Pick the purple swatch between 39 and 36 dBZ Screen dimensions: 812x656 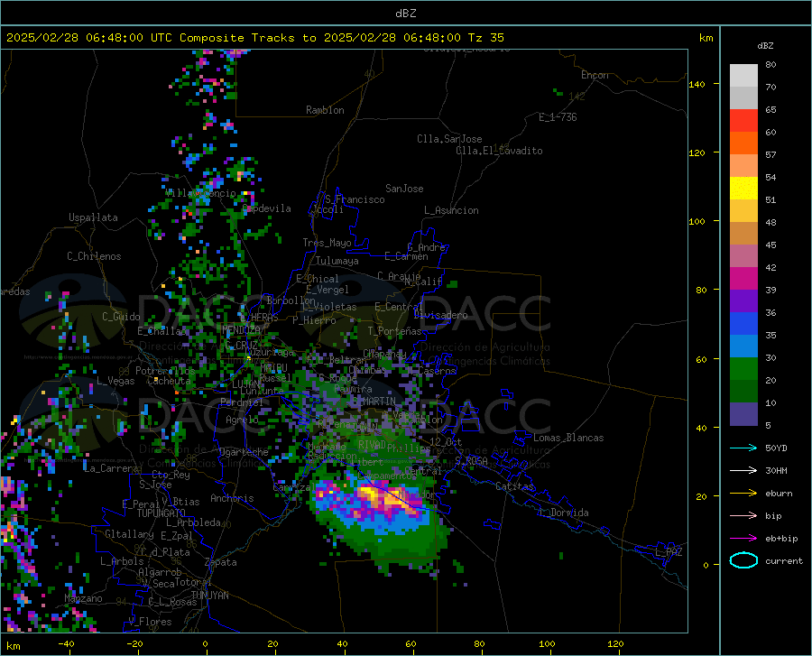point(743,301)
